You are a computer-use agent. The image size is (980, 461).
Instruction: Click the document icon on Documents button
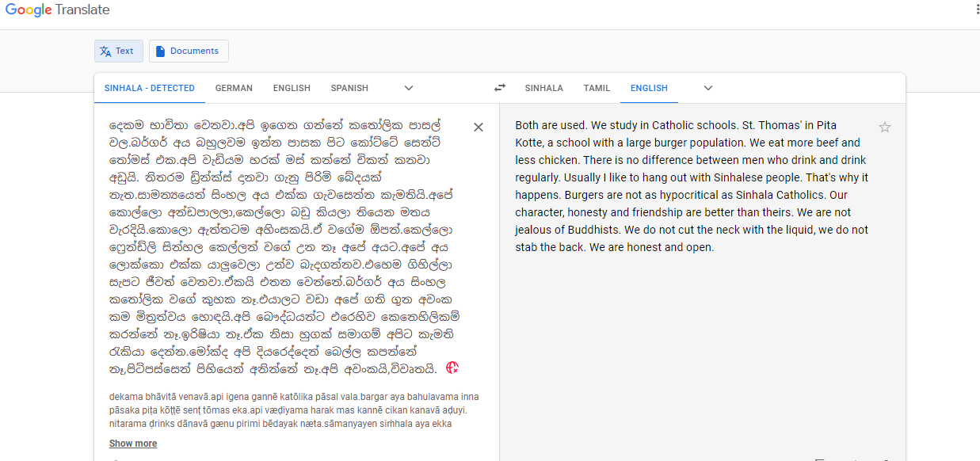[161, 51]
